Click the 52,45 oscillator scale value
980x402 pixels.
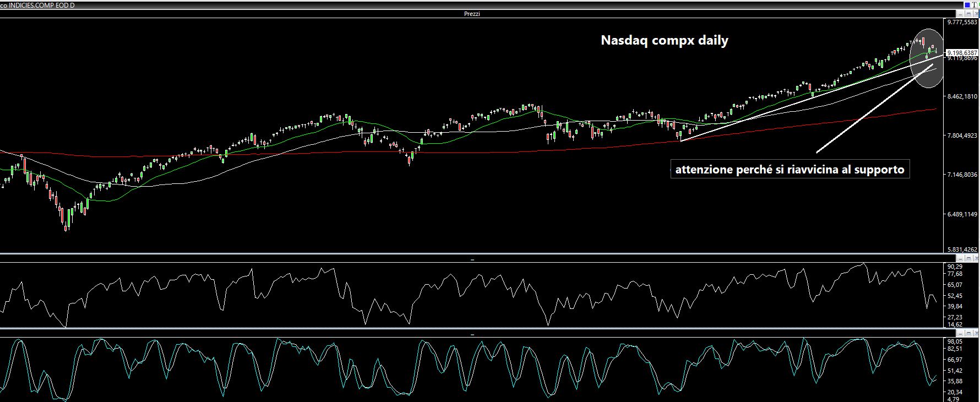tap(955, 296)
